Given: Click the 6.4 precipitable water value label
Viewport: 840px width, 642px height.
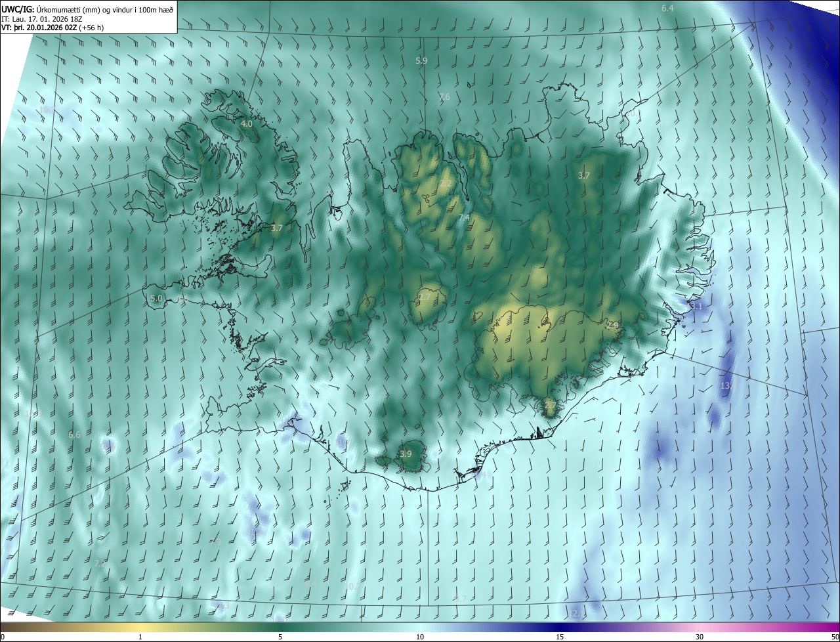Looking at the screenshot, I should pos(667,9).
